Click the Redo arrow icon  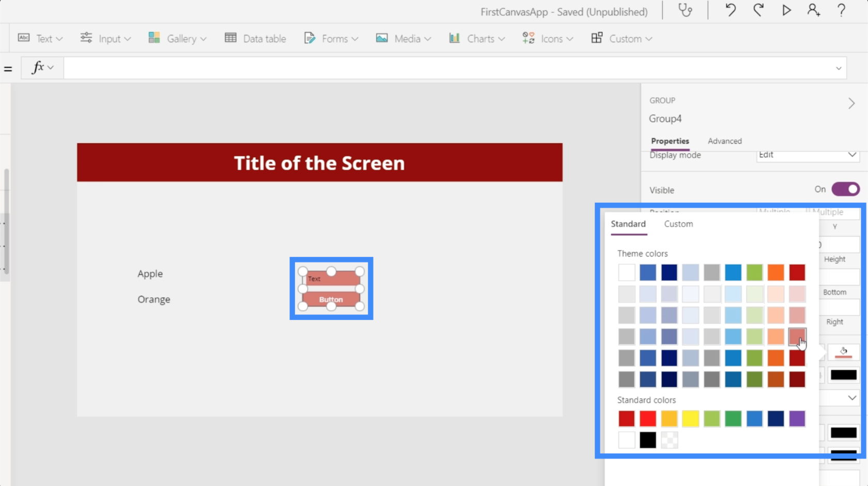tap(758, 10)
